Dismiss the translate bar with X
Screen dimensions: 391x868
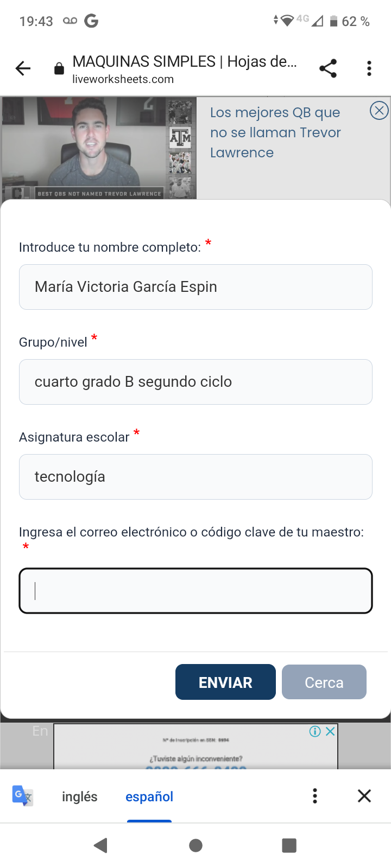click(364, 796)
